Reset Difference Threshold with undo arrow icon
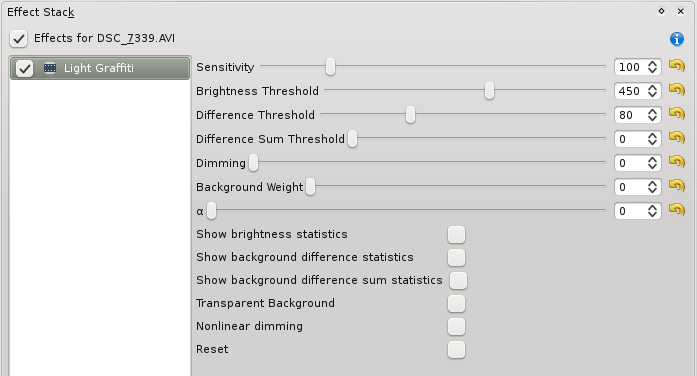This screenshot has height=376, width=697. 677,114
